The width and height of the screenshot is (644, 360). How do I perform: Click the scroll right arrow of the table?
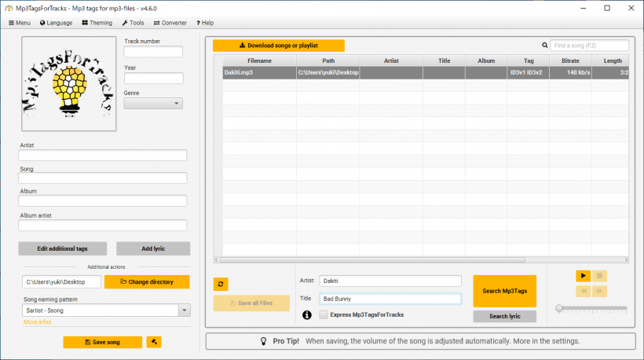[x=627, y=259]
